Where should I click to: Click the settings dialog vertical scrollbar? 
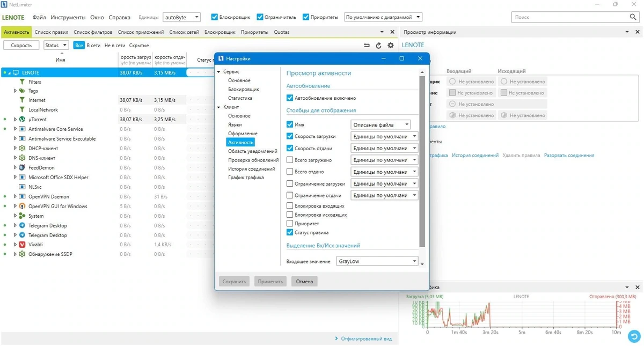pos(422,163)
